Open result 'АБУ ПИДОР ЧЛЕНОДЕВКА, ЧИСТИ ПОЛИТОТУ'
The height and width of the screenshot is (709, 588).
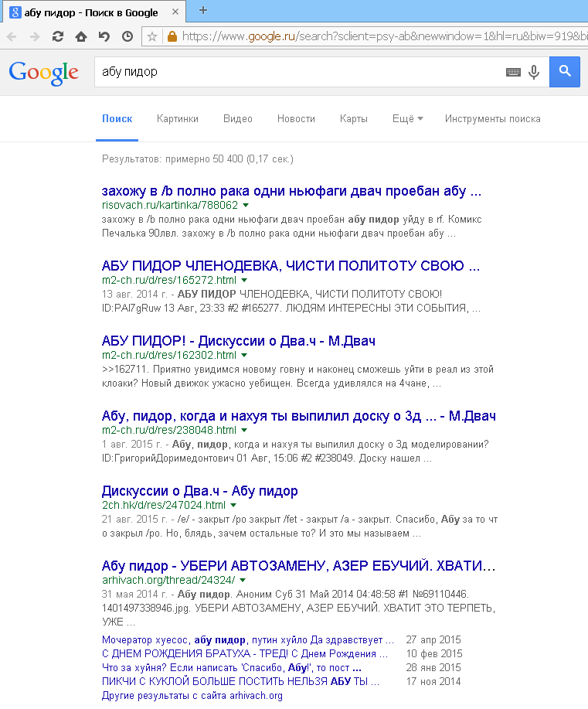pos(291,266)
